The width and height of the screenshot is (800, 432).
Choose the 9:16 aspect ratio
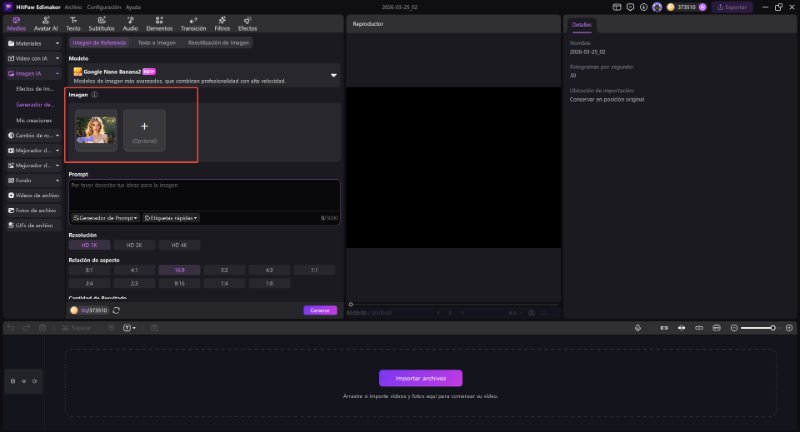[180, 283]
